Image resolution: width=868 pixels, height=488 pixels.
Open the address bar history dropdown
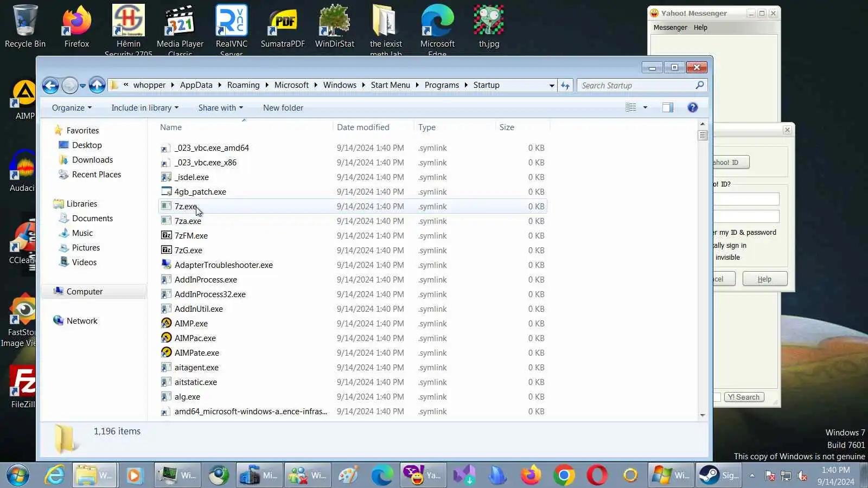552,86
